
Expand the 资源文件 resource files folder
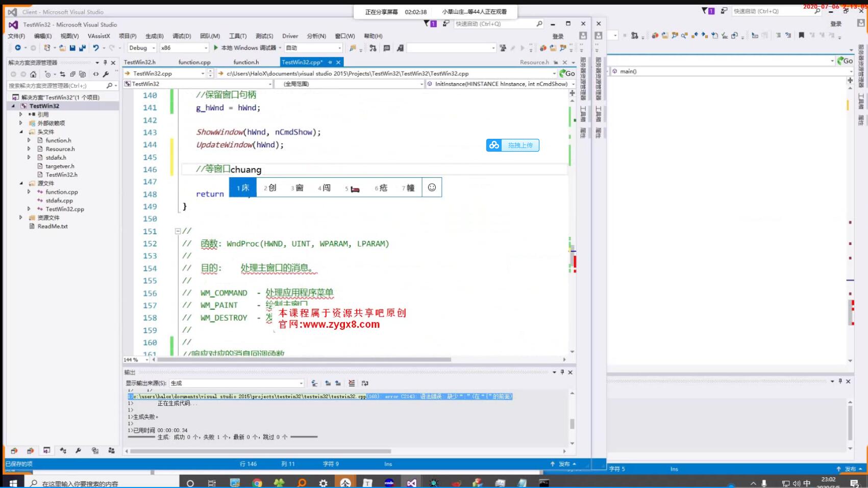click(21, 217)
